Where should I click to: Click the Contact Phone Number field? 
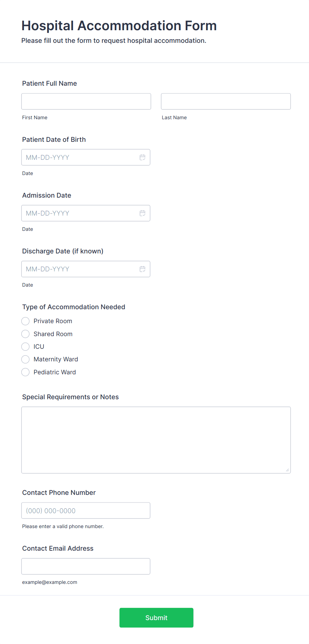(86, 510)
